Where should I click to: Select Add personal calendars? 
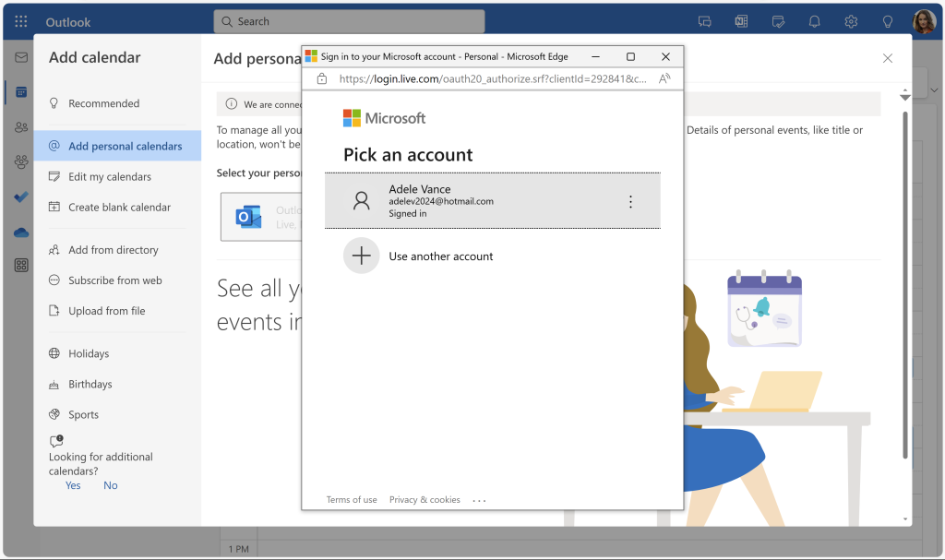(x=117, y=146)
